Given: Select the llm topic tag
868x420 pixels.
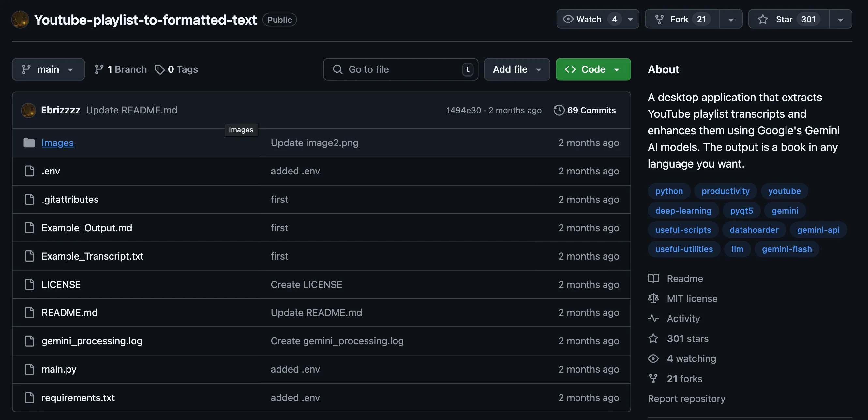Looking at the screenshot, I should 737,249.
